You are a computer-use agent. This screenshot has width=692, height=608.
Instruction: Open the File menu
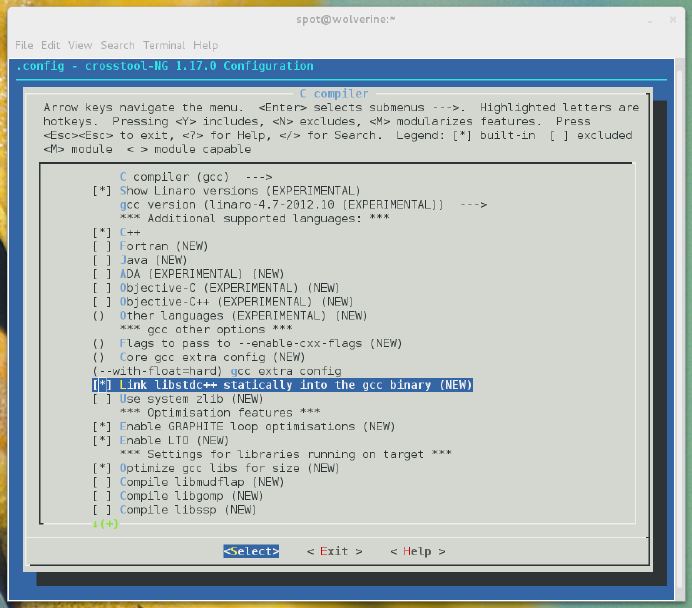[x=24, y=45]
